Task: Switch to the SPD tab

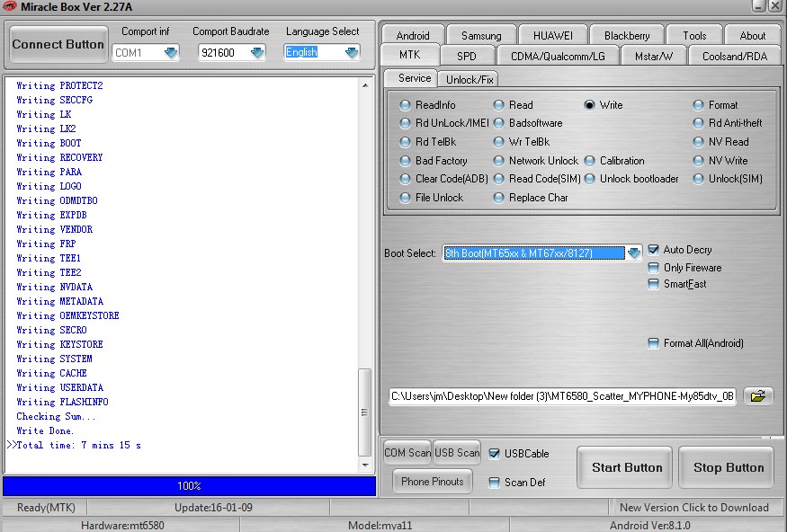Action: (x=467, y=56)
